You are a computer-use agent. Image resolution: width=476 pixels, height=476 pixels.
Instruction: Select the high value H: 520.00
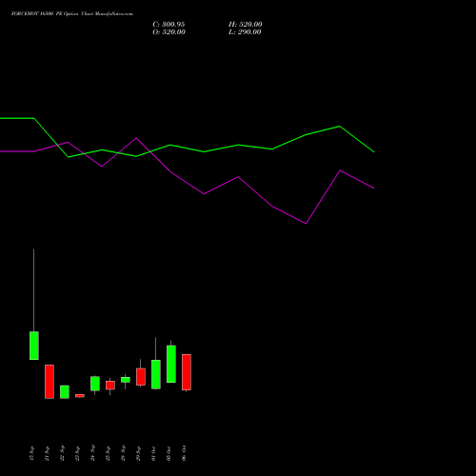(x=246, y=25)
